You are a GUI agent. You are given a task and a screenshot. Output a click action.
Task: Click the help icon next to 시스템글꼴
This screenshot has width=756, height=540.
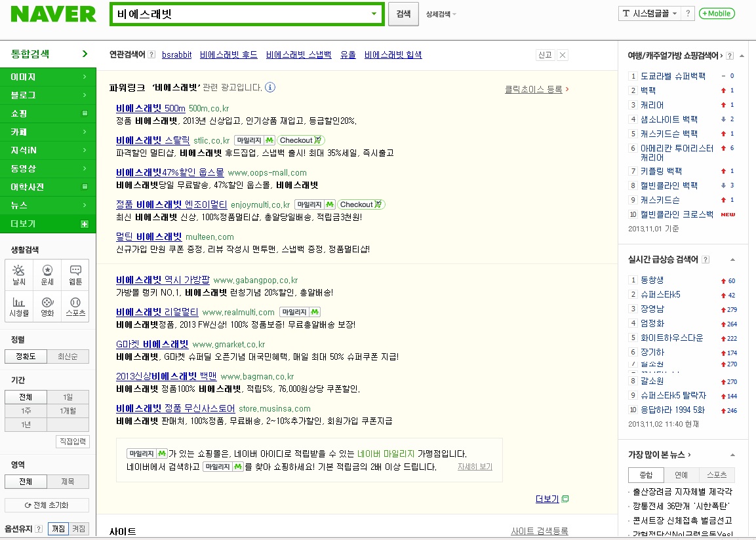[688, 14]
